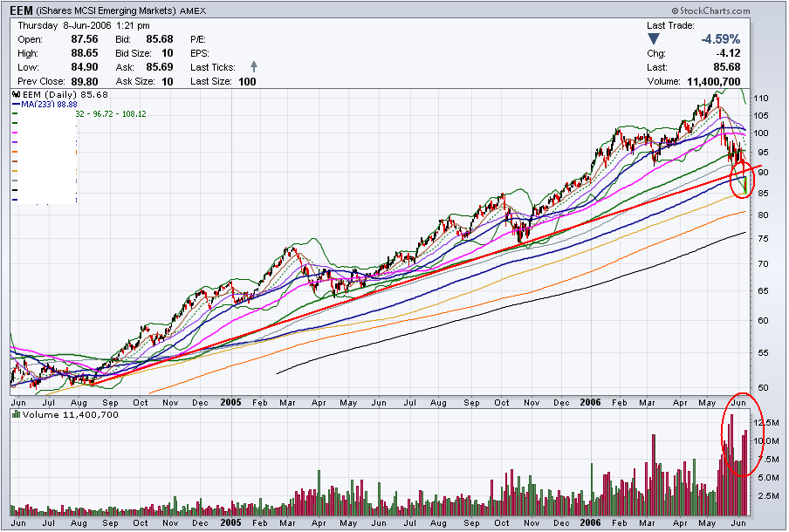This screenshot has height=532, width=789.
Task: Click the P/E label
Action: click(x=198, y=39)
